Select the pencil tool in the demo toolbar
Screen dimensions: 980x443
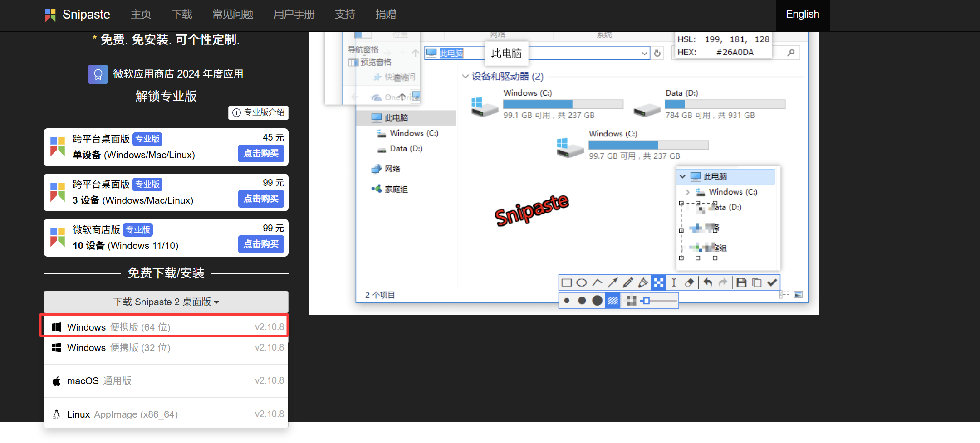[628, 283]
